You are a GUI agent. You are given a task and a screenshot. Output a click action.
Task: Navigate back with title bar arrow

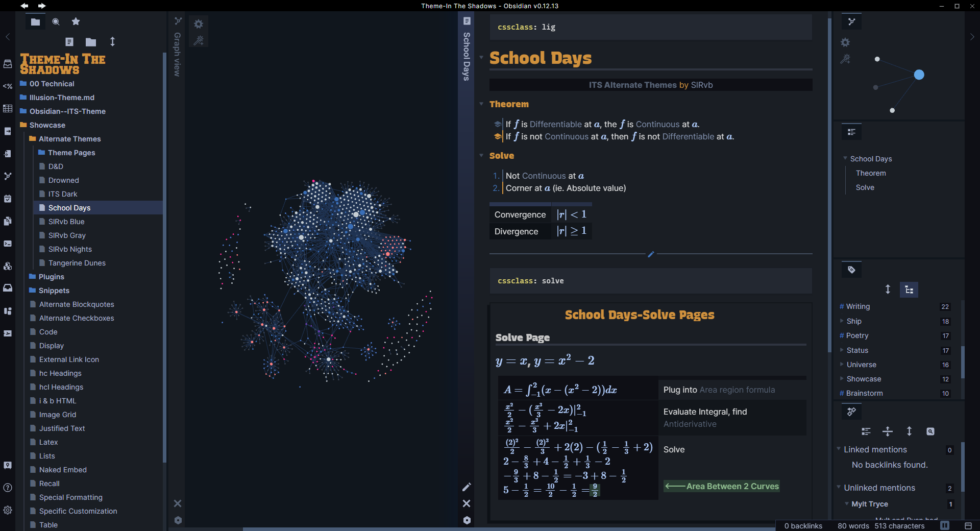pyautogui.click(x=24, y=6)
